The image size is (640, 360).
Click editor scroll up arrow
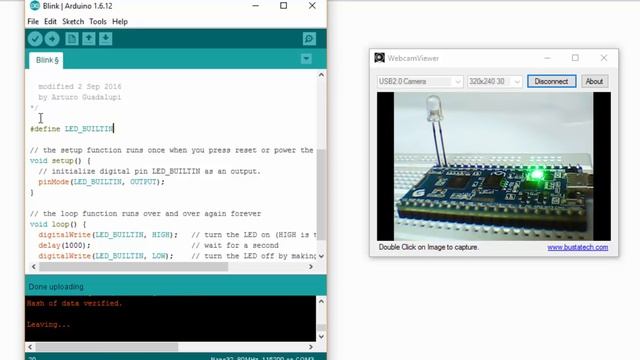tap(321, 75)
